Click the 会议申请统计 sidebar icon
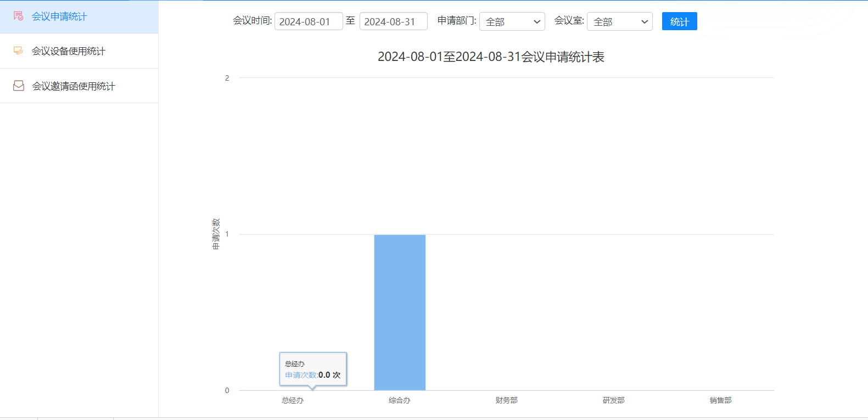 click(x=18, y=16)
